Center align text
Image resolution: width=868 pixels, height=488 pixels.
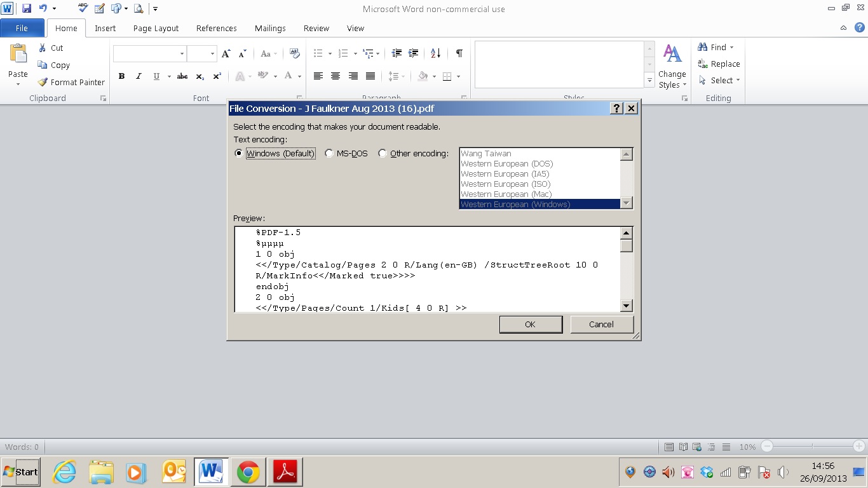pos(336,76)
